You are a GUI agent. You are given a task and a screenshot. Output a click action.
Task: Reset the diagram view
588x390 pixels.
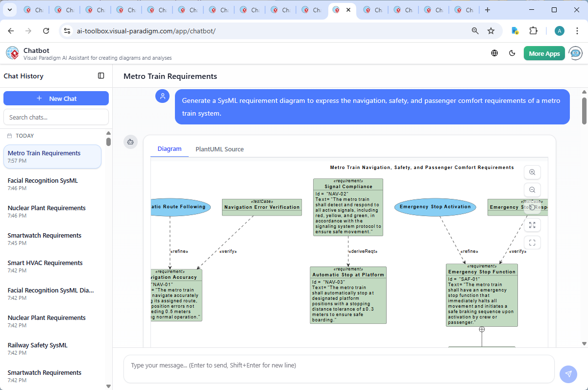click(x=532, y=207)
